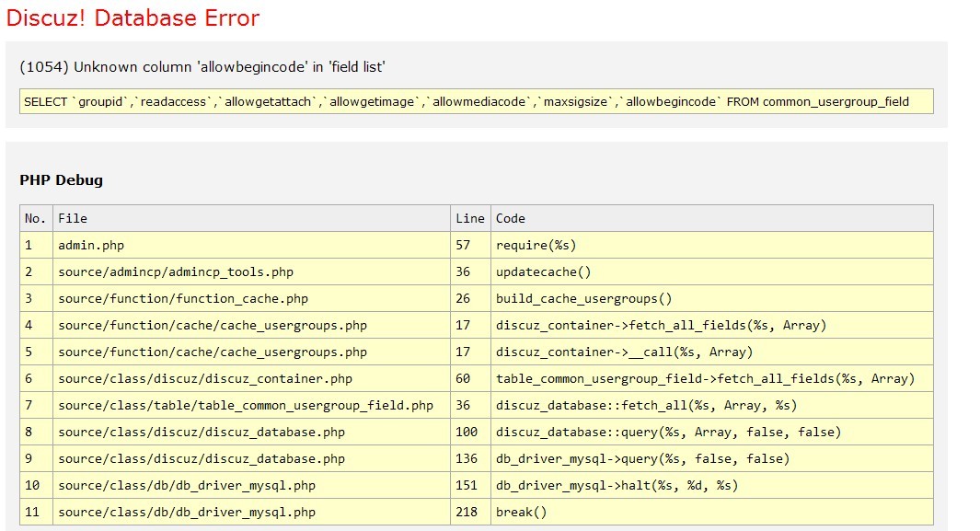Viewport: 980px width, 531px height.
Task: Click row number 6 cell
Action: pos(36,378)
